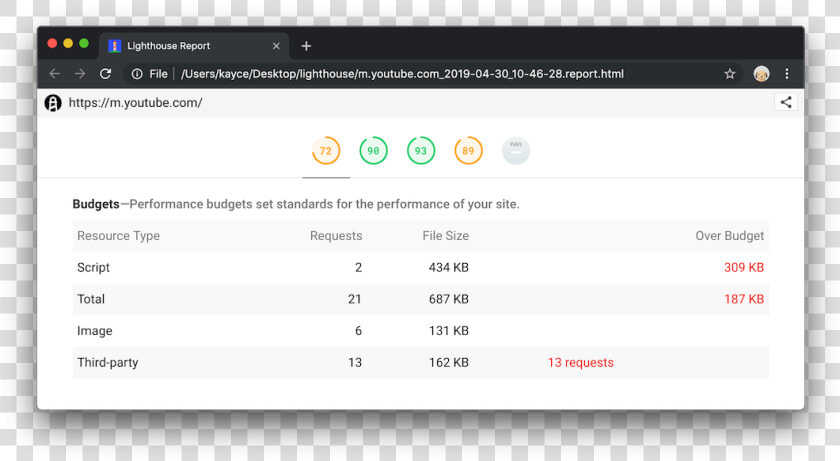The height and width of the screenshot is (461, 840).
Task: Jump to score gauge 90
Action: tap(373, 151)
